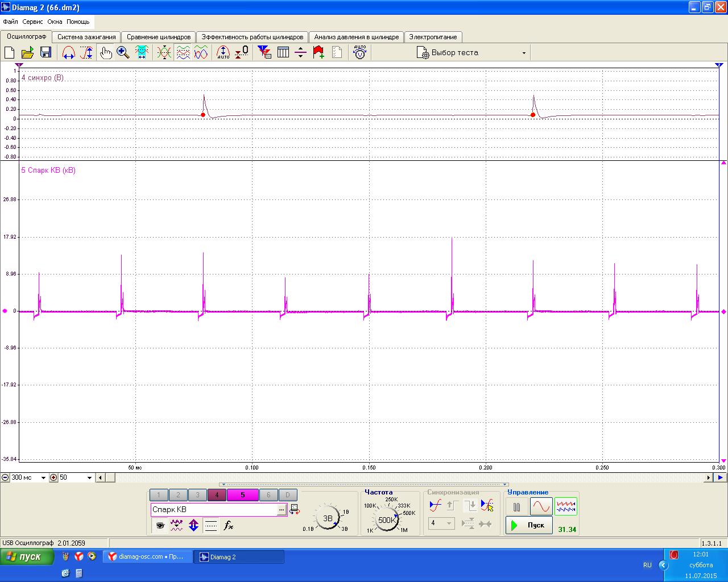Select channel 1 button
This screenshot has height=582, width=728.
pyautogui.click(x=159, y=495)
